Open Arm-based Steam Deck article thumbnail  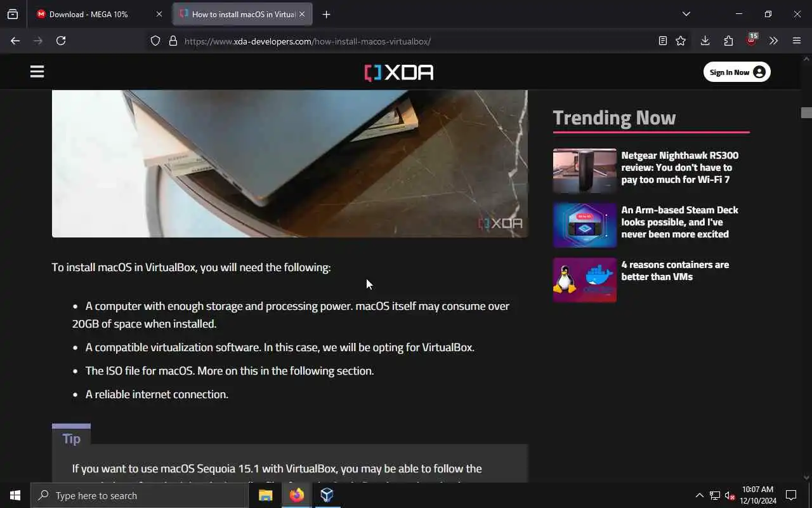(585, 225)
